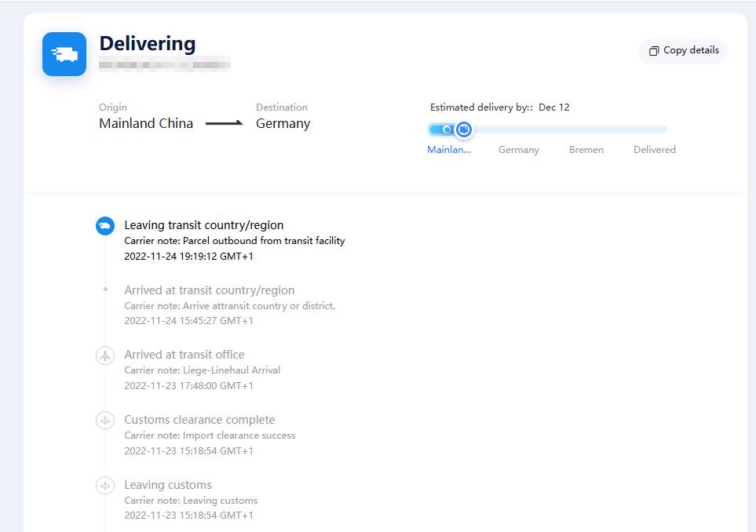The width and height of the screenshot is (756, 532).
Task: Click the airplane icon for Arrived at transit office
Action: pos(105,355)
